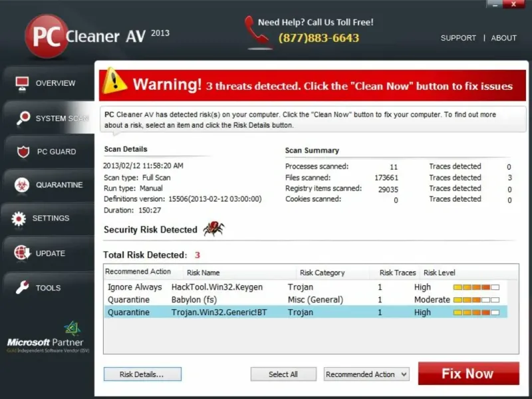The width and height of the screenshot is (532, 399).
Task: Sort by Risk Name column header
Action: (x=203, y=273)
